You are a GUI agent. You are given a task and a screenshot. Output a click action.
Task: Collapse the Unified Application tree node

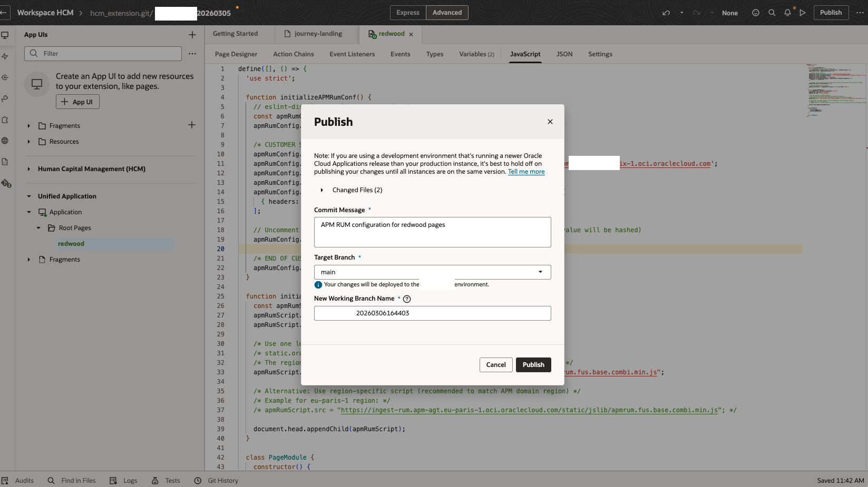29,196
